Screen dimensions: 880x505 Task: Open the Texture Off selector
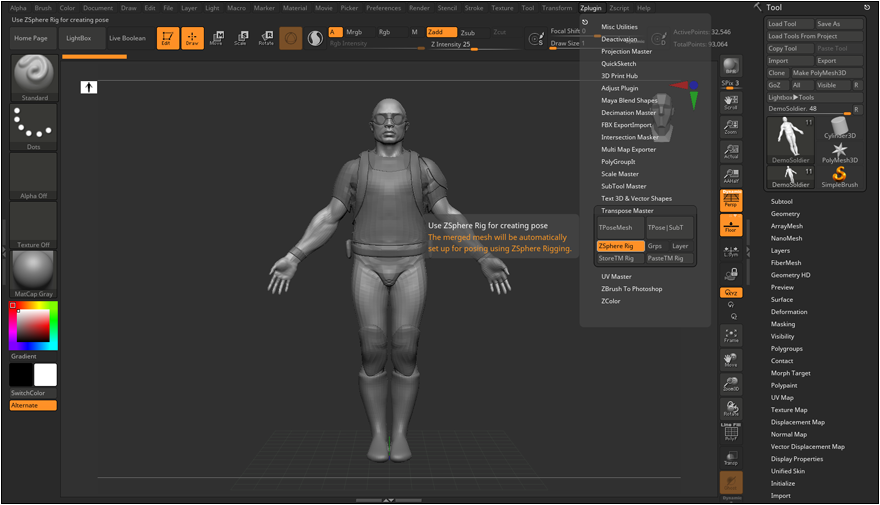click(34, 225)
